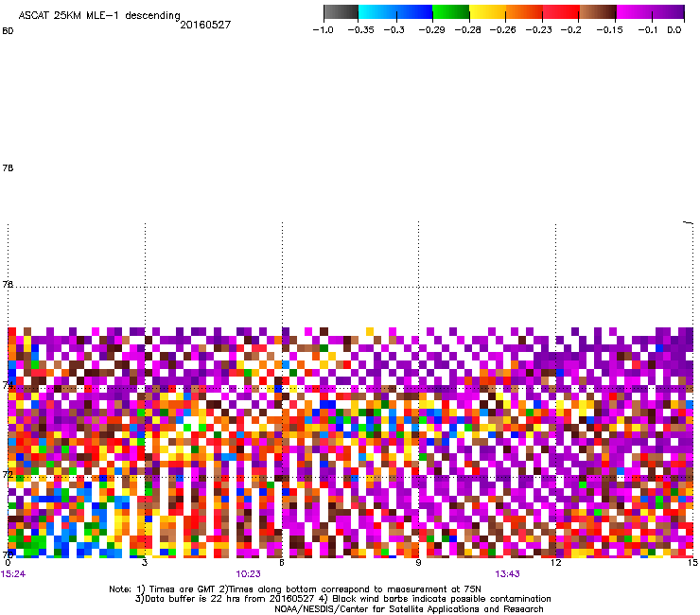The image size is (700, 615).
Task: Click the latitude label '74' on the left axis
Action: tap(8, 384)
